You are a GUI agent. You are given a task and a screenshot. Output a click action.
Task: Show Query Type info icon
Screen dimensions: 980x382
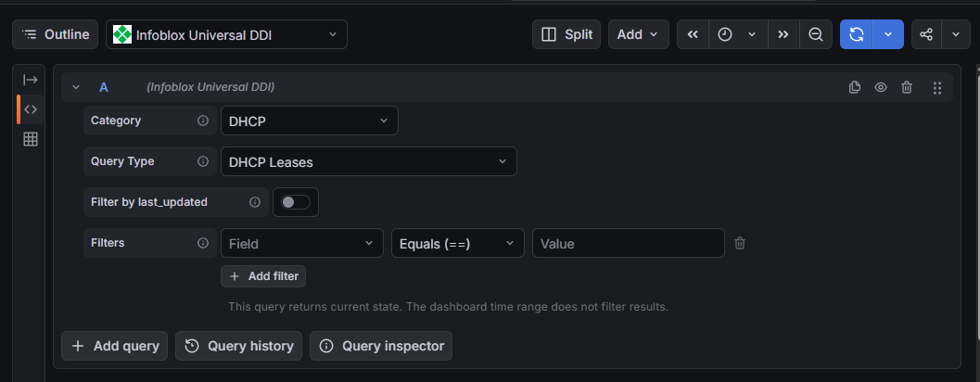202,161
